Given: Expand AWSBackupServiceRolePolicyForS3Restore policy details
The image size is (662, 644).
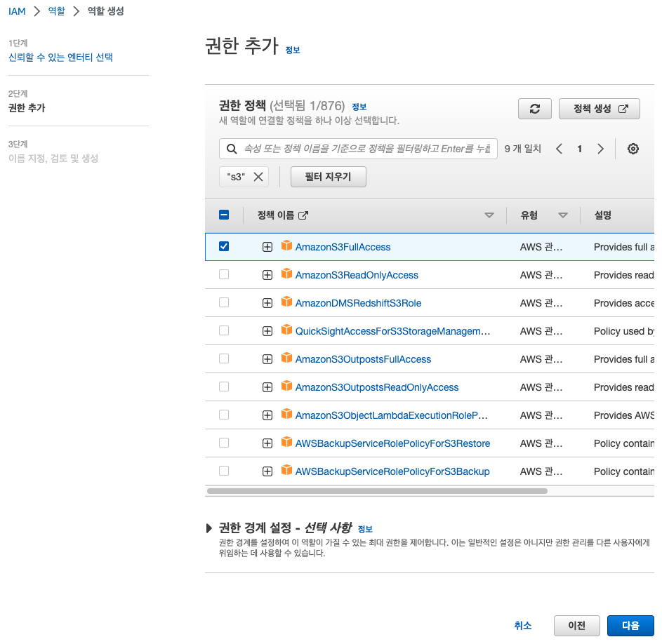Looking at the screenshot, I should click(267, 443).
